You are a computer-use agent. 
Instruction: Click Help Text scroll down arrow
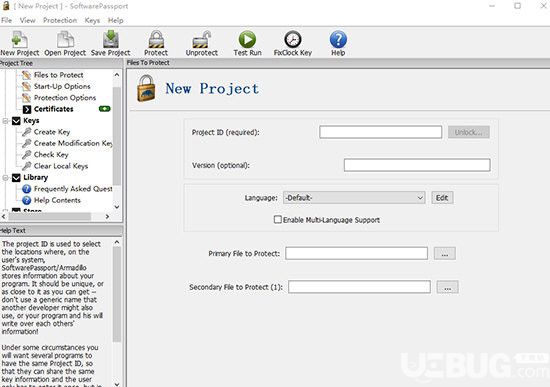tap(117, 384)
